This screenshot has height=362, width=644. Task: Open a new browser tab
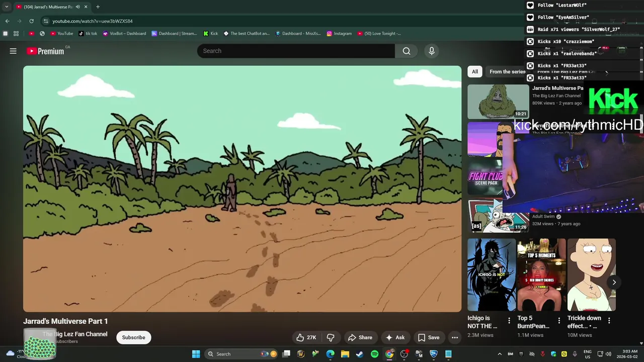coord(98,7)
